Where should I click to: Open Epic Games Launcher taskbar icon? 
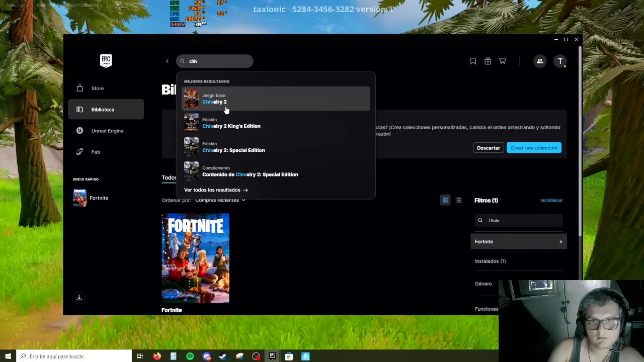click(272, 356)
